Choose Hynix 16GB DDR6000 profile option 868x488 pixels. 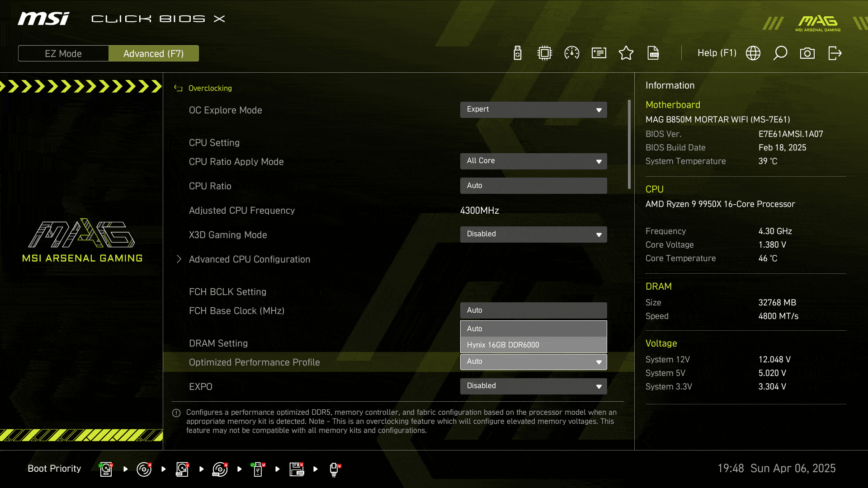(x=533, y=345)
